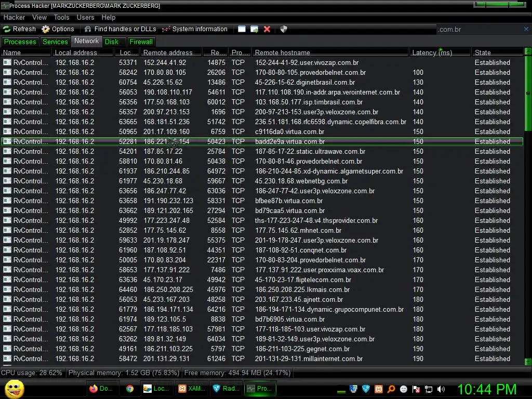Screen dimensions: 532x399
Task: Sort by Remote address column header
Action: [171, 52]
